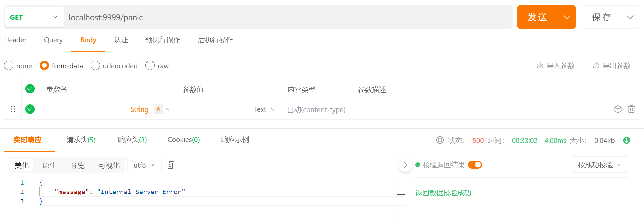Select the raw body type

pos(150,65)
